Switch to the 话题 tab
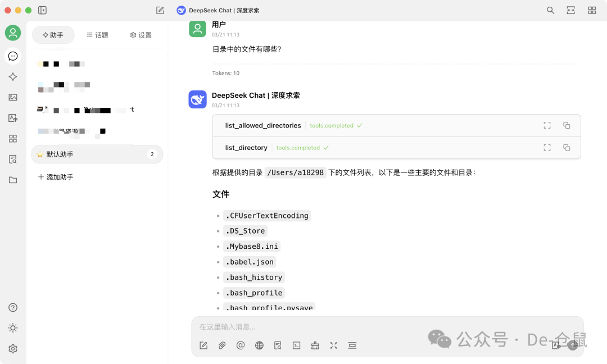Screen dimensions: 607x364 click(x=97, y=35)
